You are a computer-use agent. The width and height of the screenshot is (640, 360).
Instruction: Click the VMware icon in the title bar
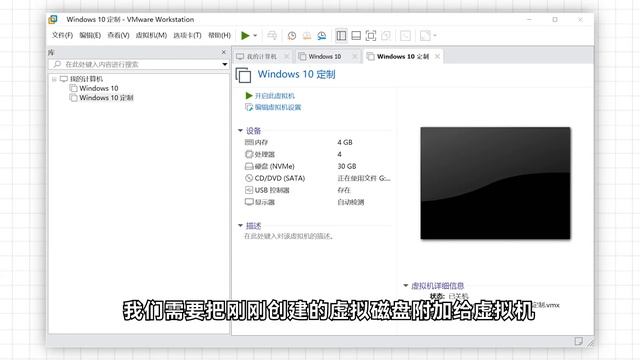pyautogui.click(x=53, y=19)
